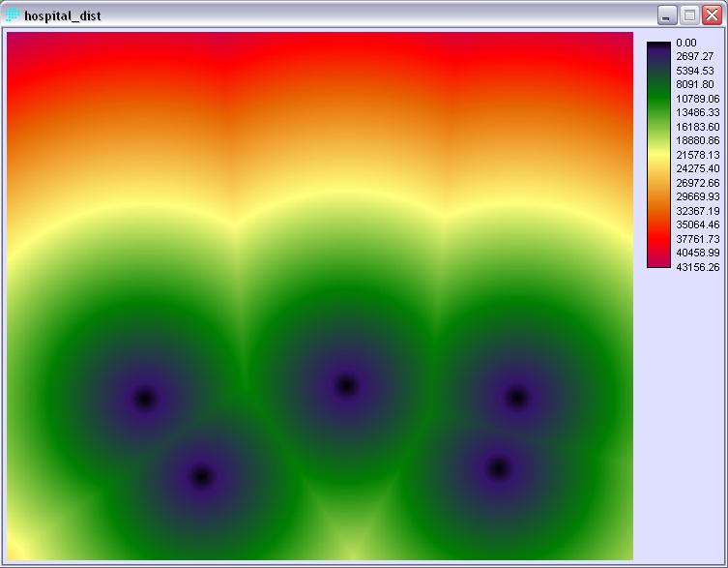This screenshot has width=728, height=568.
Task: Select the 10789.06 legend value
Action: (x=697, y=99)
